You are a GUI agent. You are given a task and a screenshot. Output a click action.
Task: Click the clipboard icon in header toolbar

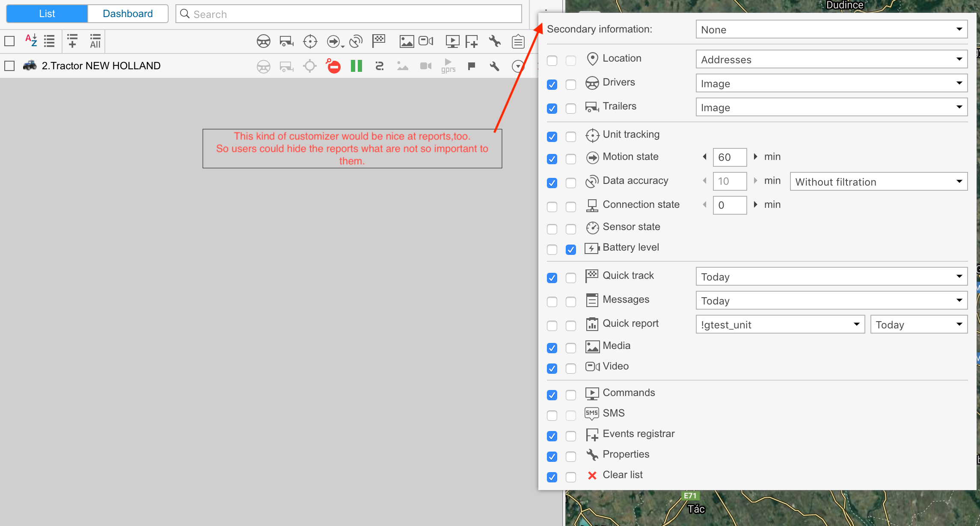(x=518, y=41)
